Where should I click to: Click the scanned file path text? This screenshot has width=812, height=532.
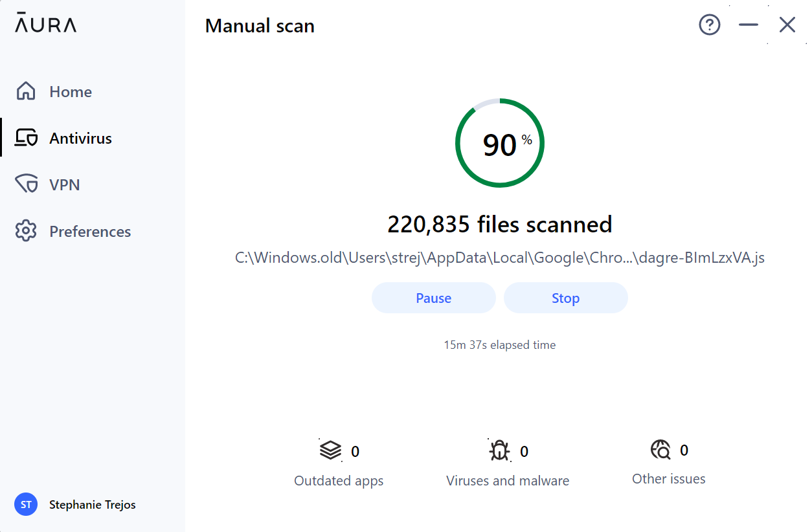click(x=500, y=258)
